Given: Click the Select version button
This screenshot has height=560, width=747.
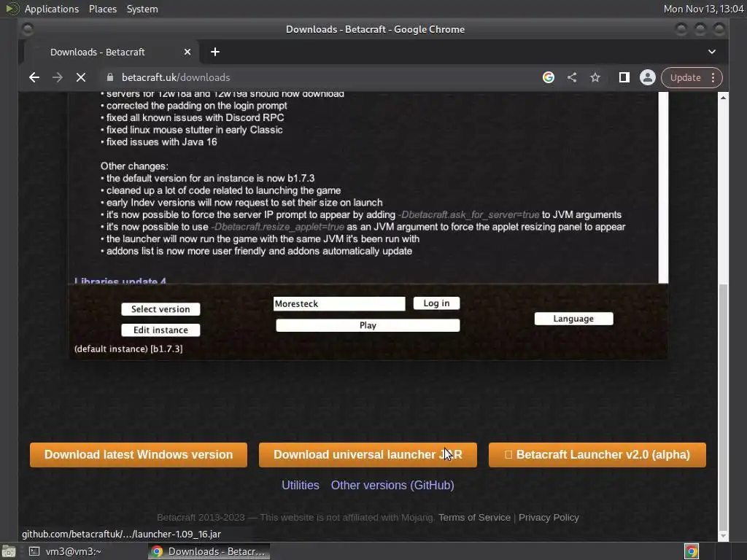Looking at the screenshot, I should click(x=160, y=309).
